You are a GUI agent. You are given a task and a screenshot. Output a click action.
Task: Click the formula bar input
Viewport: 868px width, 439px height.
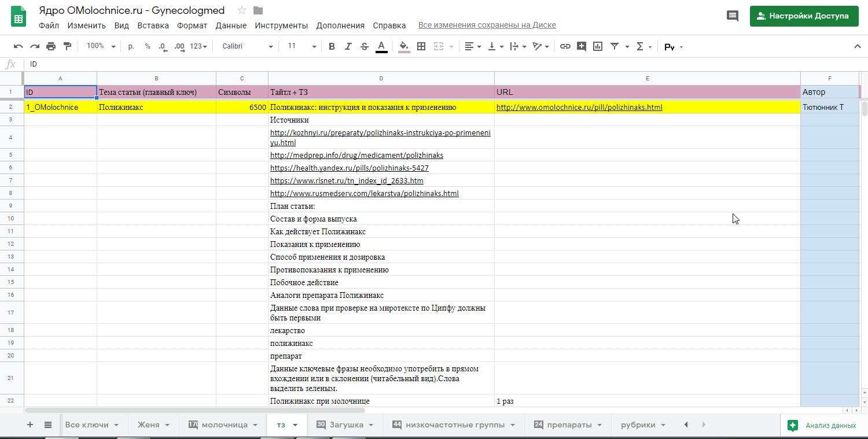click(444, 64)
